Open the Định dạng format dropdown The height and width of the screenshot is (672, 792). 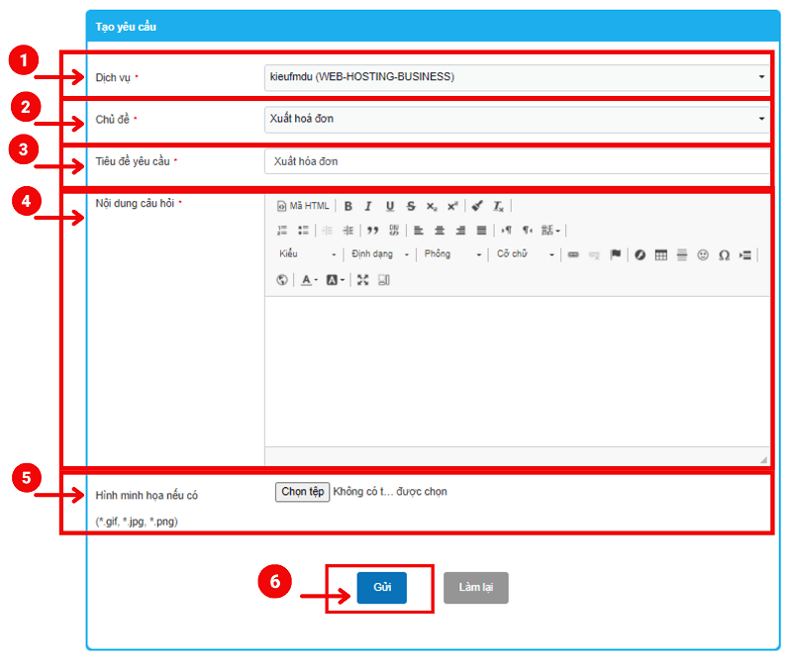(x=380, y=254)
